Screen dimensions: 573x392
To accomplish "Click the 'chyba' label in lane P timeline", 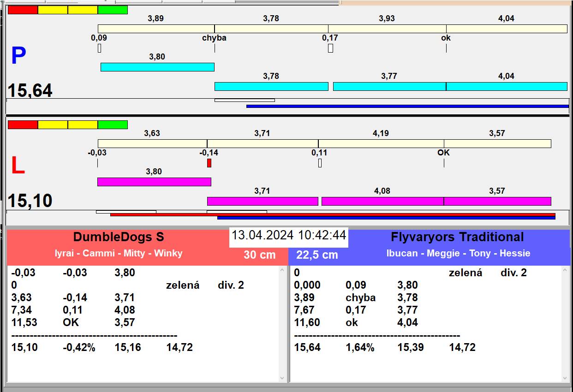I will point(215,38).
